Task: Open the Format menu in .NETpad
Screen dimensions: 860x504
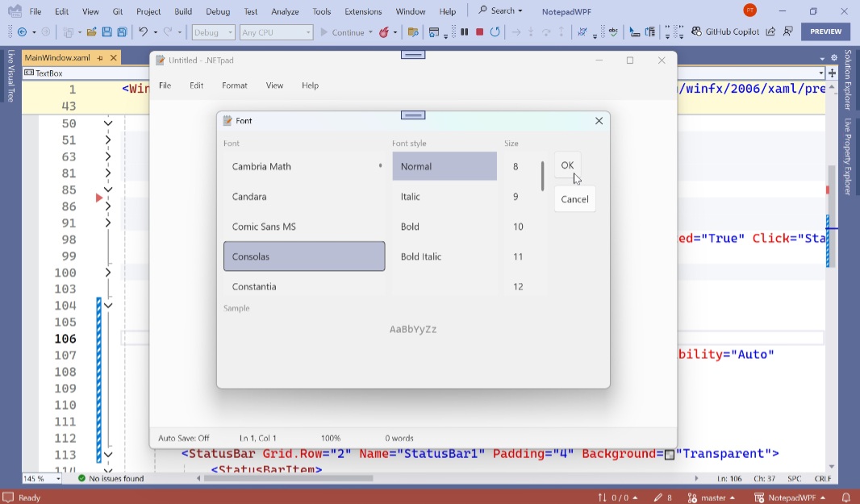Action: (234, 85)
